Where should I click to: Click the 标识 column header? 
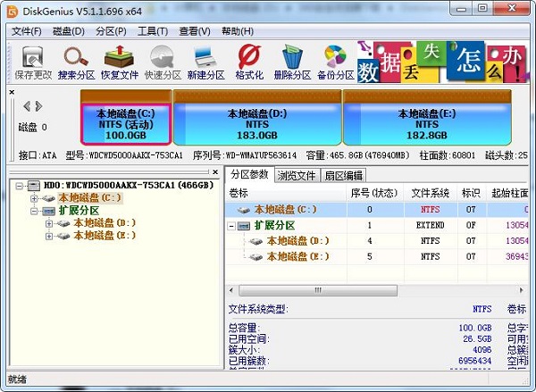point(472,194)
